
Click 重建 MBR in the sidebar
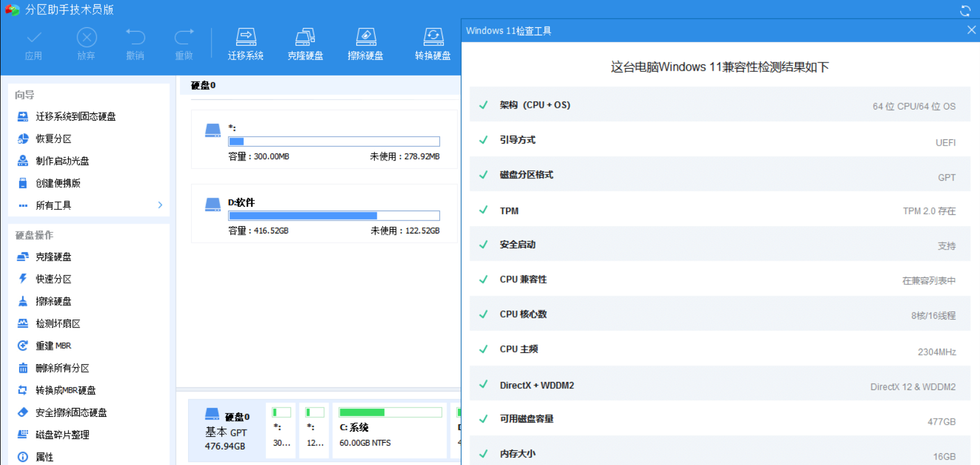point(53,346)
